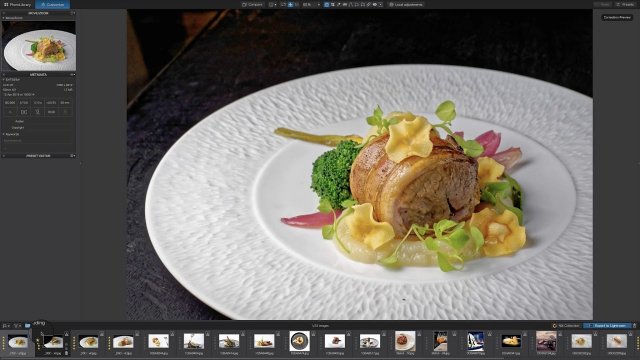640x360 pixels.
Task: Click Export to Lightroom button
Action: point(607,326)
